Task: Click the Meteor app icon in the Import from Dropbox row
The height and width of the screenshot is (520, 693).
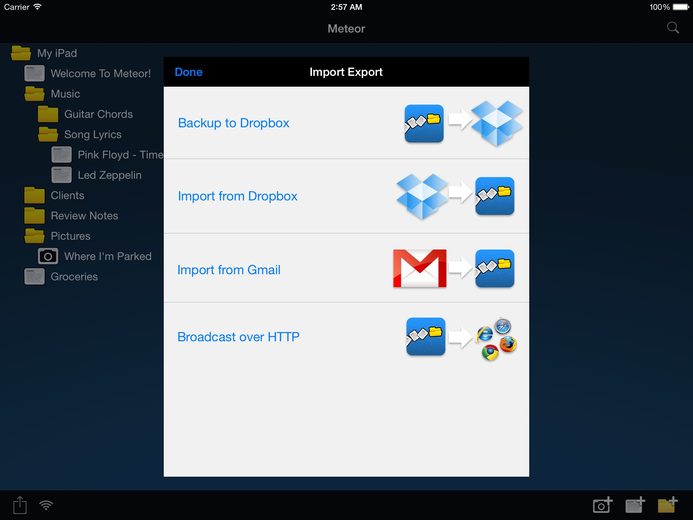Action: (495, 196)
